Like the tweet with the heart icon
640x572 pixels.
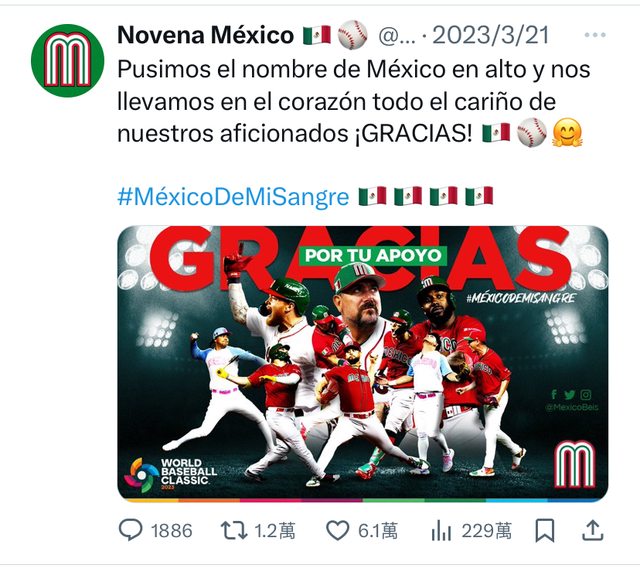coord(338,530)
